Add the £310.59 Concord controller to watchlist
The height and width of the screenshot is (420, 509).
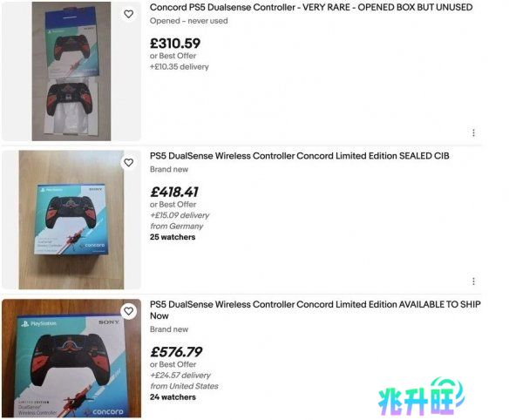pyautogui.click(x=128, y=14)
